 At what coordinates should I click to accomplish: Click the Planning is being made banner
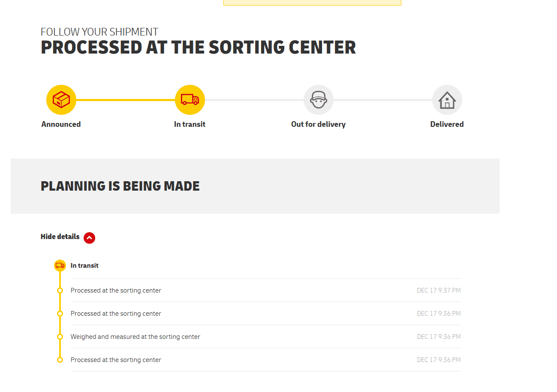(x=255, y=186)
